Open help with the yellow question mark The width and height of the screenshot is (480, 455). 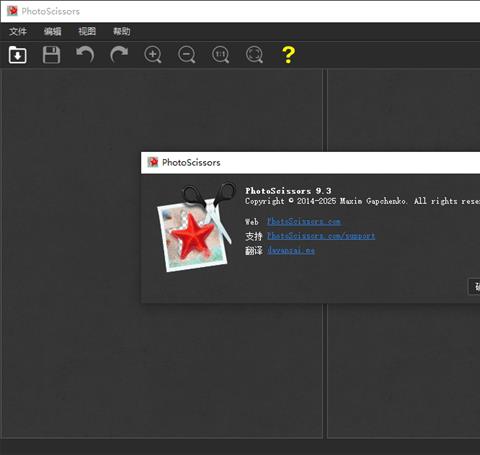click(288, 55)
